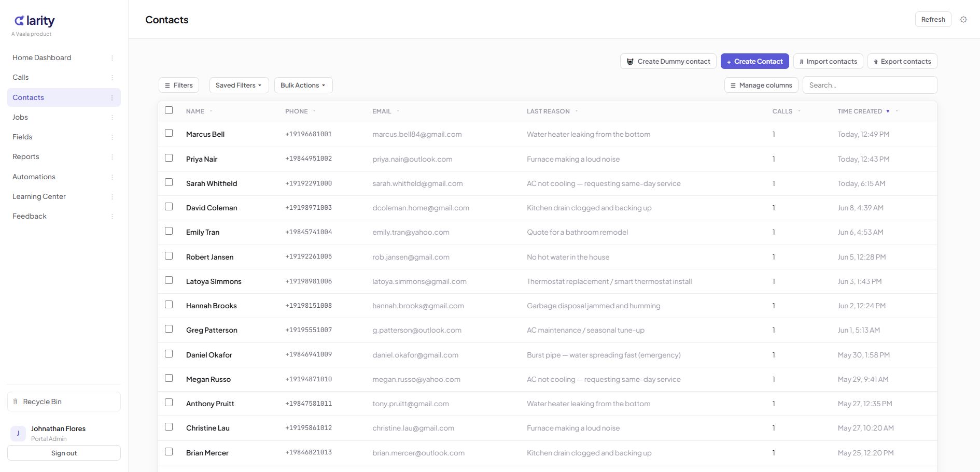Go to Home Dashboard
This screenshot has height=472, width=980.
[42, 58]
